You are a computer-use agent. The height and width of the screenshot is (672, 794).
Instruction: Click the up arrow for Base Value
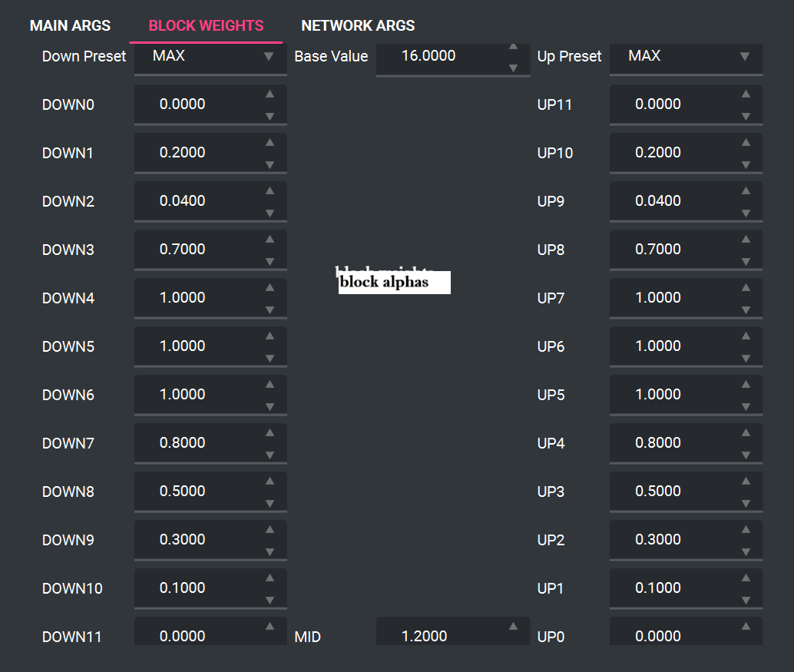click(x=514, y=47)
